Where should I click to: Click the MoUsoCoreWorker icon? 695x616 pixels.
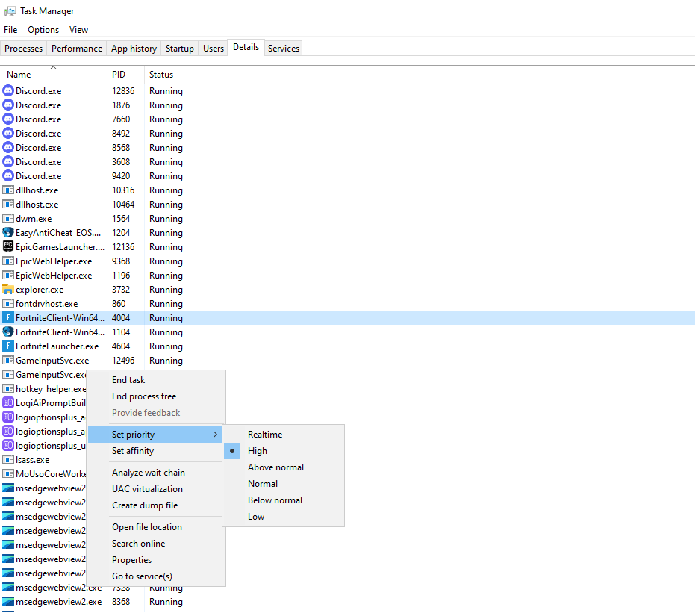(8, 474)
